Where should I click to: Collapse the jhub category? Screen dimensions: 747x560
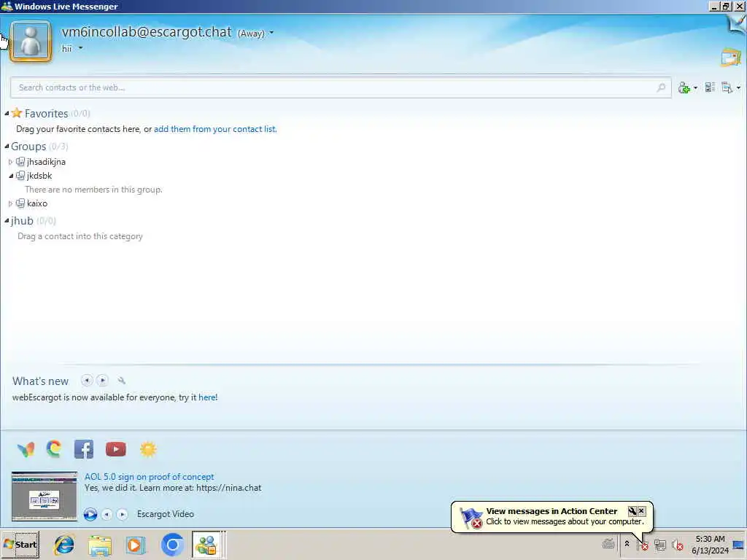pos(7,220)
